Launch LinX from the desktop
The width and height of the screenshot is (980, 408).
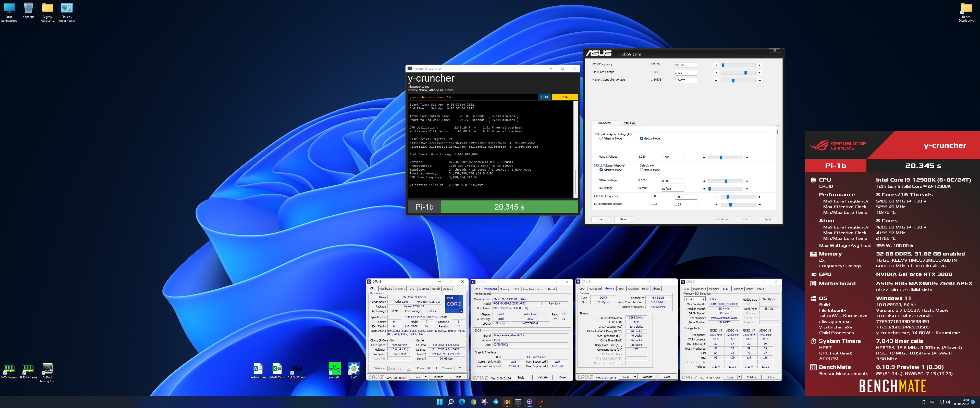pyautogui.click(x=354, y=371)
